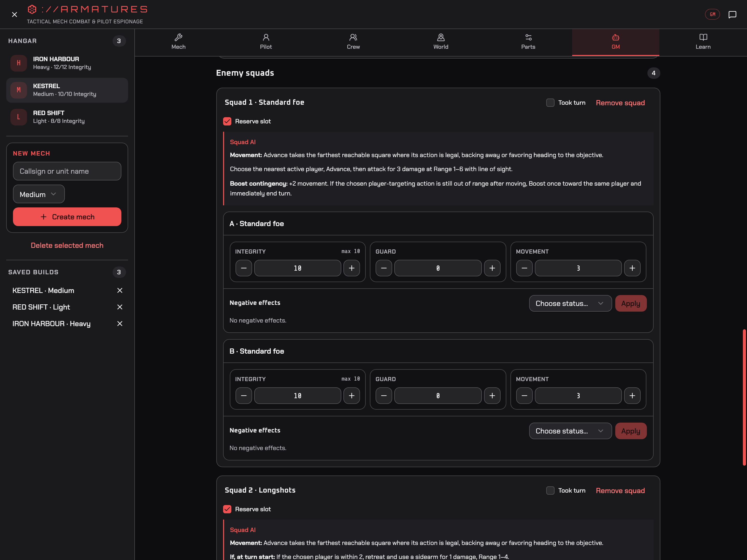Click the Armatures logo icon
747x560 pixels.
coord(32,9)
